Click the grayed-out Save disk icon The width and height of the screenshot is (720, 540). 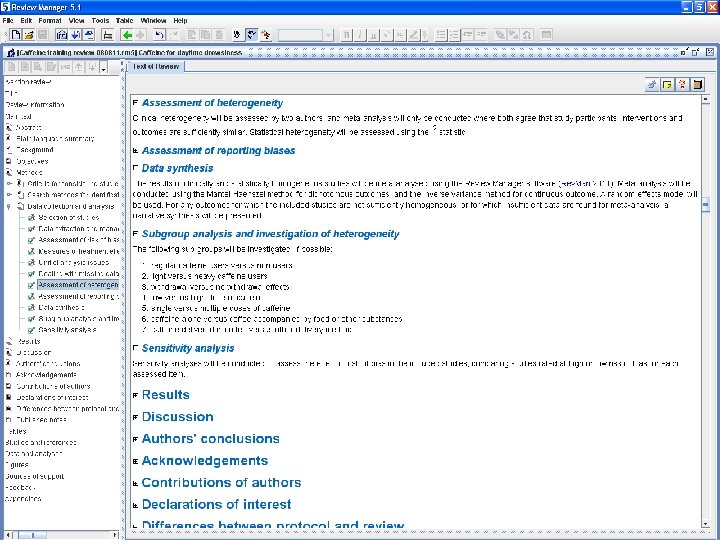[42, 35]
